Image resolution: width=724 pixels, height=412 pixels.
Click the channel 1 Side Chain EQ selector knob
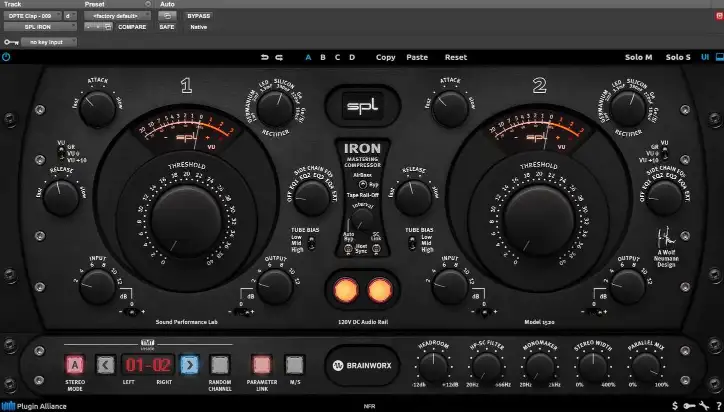pyautogui.click(x=312, y=198)
